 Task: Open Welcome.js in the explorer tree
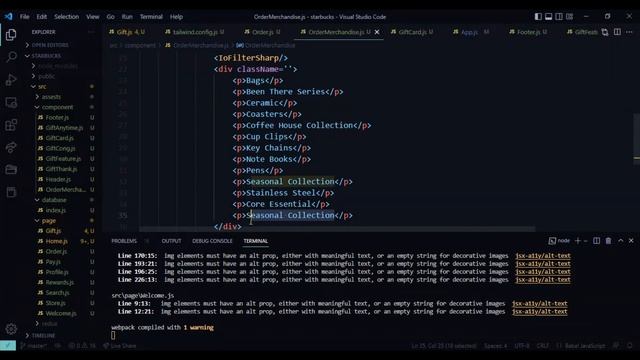tap(61, 313)
